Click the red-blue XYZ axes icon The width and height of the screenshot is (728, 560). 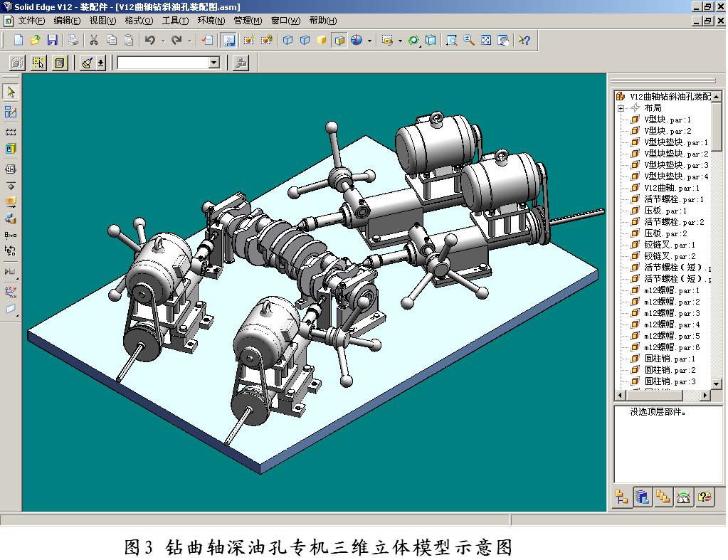tap(11, 292)
